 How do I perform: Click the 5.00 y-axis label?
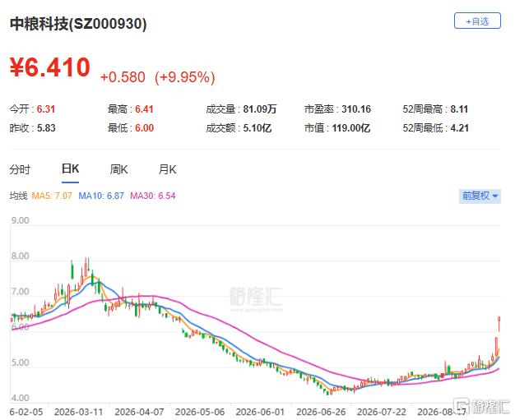(x=20, y=362)
